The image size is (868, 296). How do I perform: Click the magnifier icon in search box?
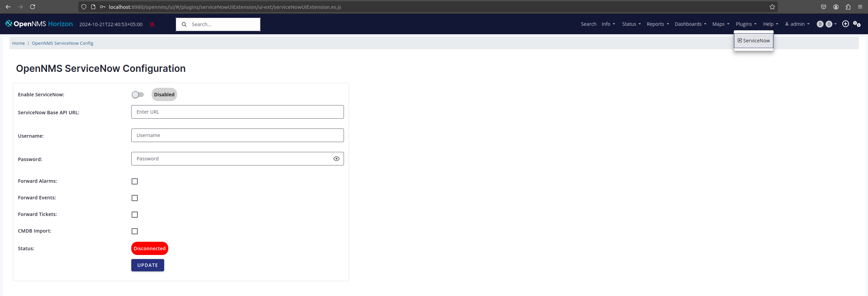point(184,24)
